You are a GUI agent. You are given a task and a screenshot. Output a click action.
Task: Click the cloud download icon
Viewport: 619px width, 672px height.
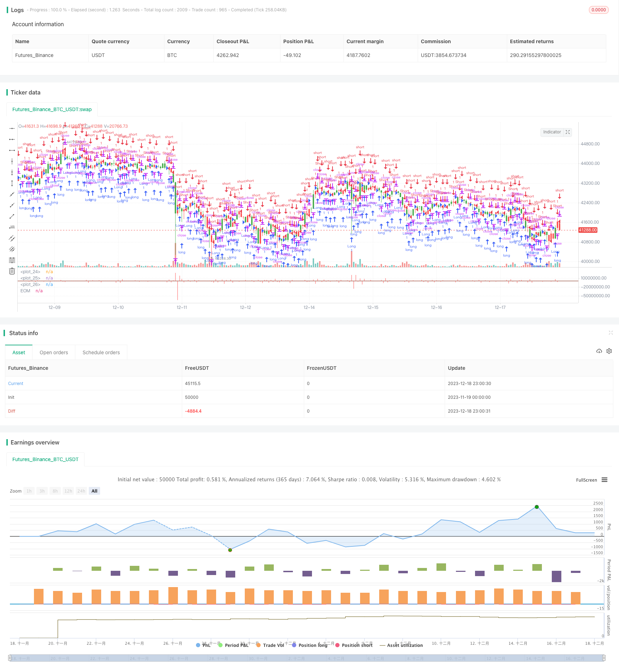click(x=599, y=351)
